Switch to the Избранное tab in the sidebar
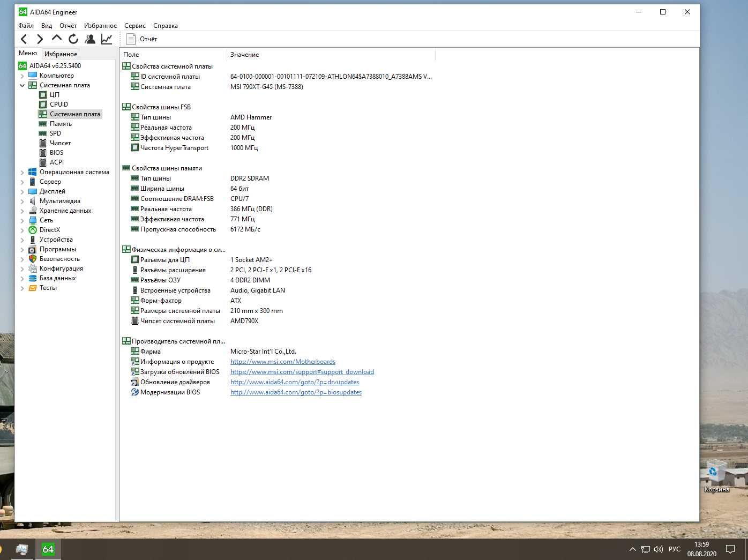 click(x=61, y=54)
